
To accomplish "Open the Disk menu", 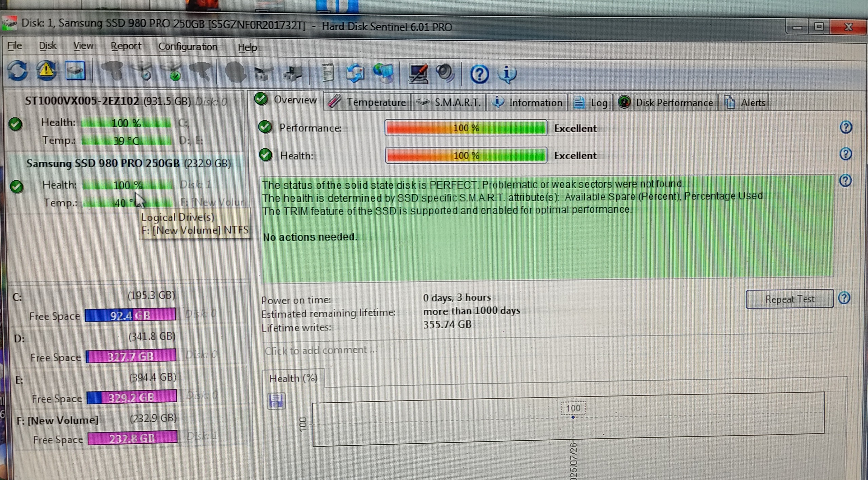I will 48,45.
